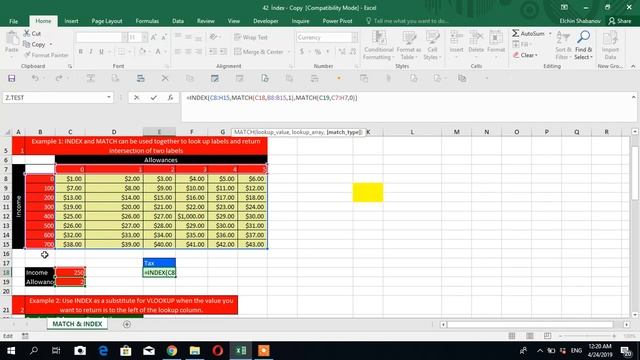
Task: Confirm formula with the checkmark button
Action: [x=153, y=98]
